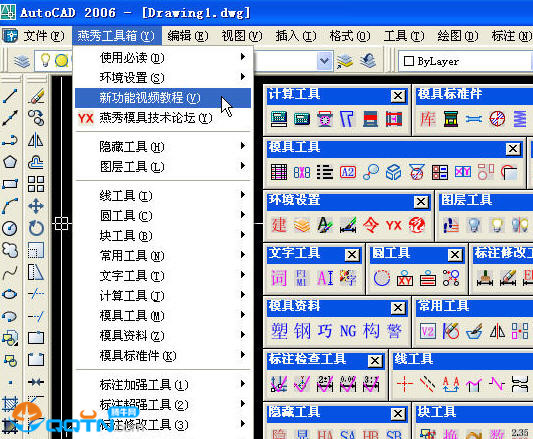Screen dimensions: 533x439
Task: Open the 编辑 (E) menu
Action: click(x=188, y=36)
